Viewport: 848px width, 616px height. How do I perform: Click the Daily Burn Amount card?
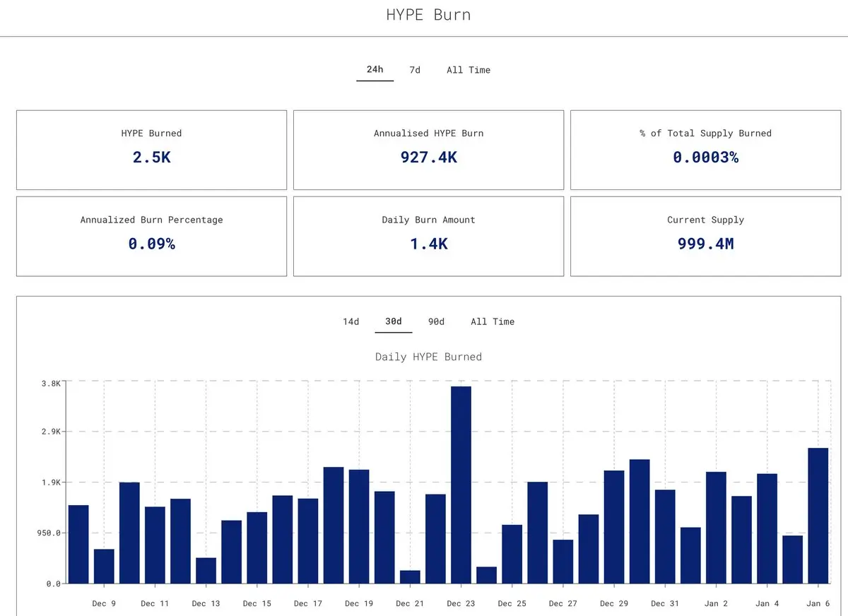tap(428, 236)
